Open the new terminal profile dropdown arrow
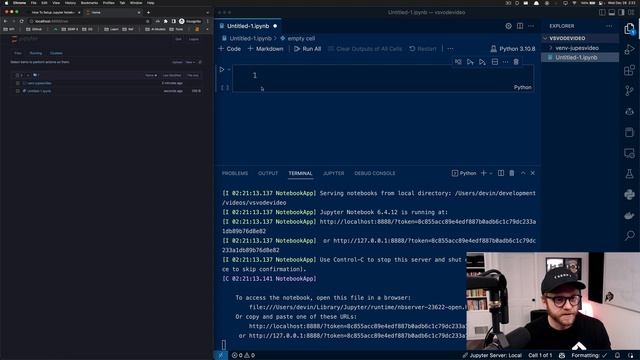Image resolution: width=640 pixels, height=360 pixels. click(x=491, y=173)
